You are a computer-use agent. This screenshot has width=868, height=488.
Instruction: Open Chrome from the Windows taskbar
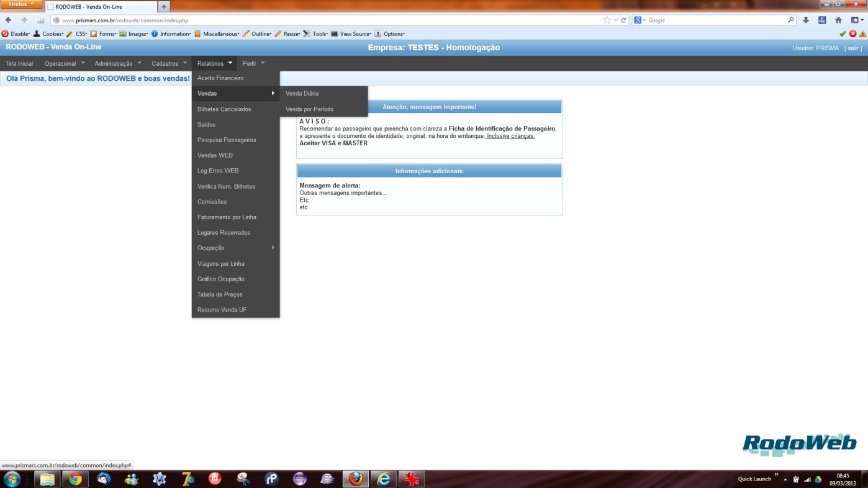(x=76, y=479)
